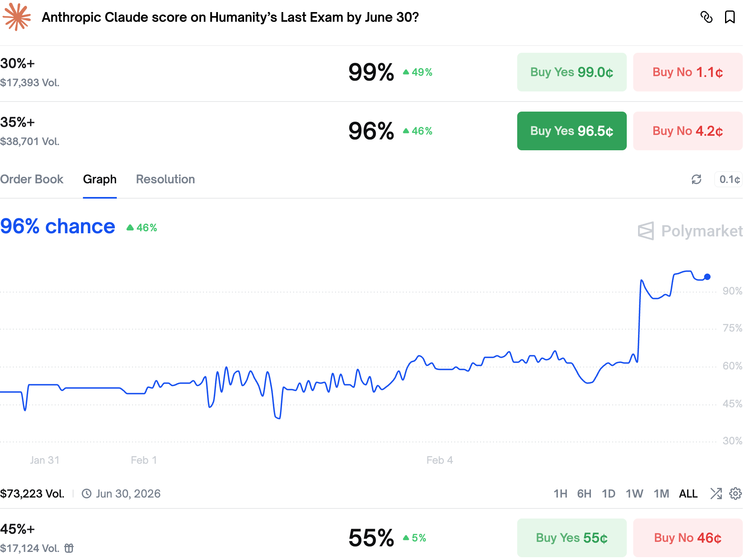Viewport: 746px width, 560px height.
Task: Select the 1H time range
Action: coord(560,494)
